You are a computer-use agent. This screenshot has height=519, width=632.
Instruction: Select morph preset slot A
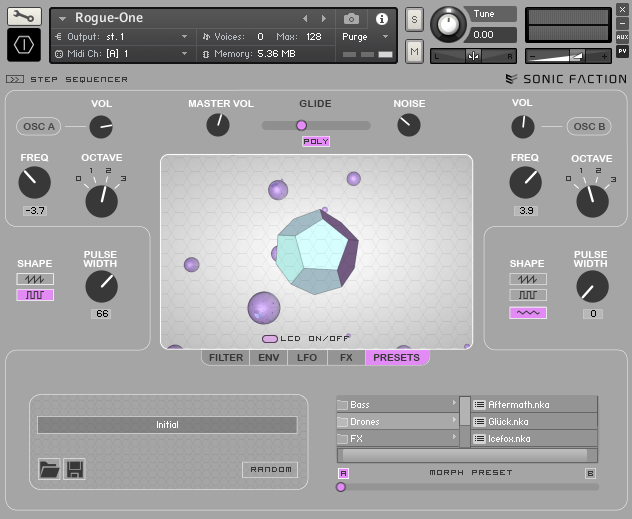pyautogui.click(x=344, y=473)
